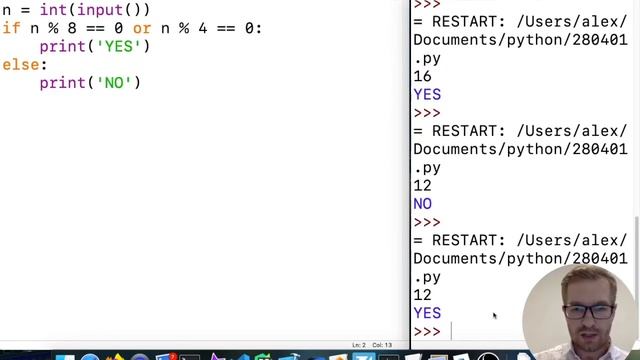This screenshot has width=640, height=360.
Task: Click 'n % 4 == 0:' condition in editor
Action: coord(211,29)
